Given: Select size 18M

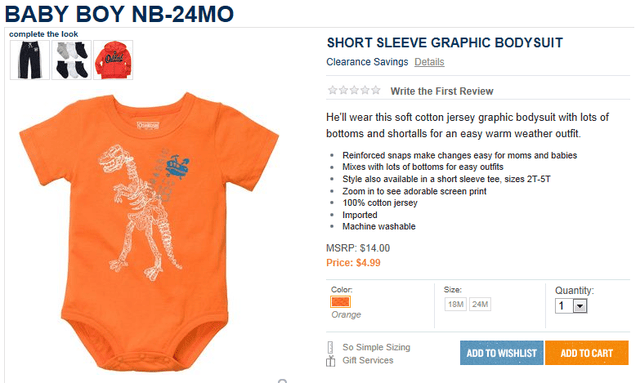Looking at the screenshot, I should 456,304.
